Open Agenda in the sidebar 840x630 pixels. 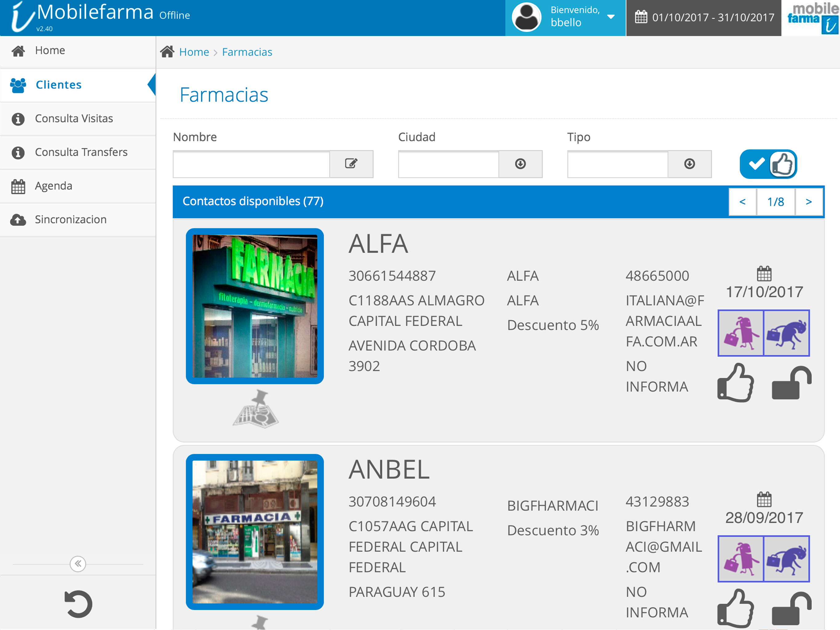coord(77,186)
